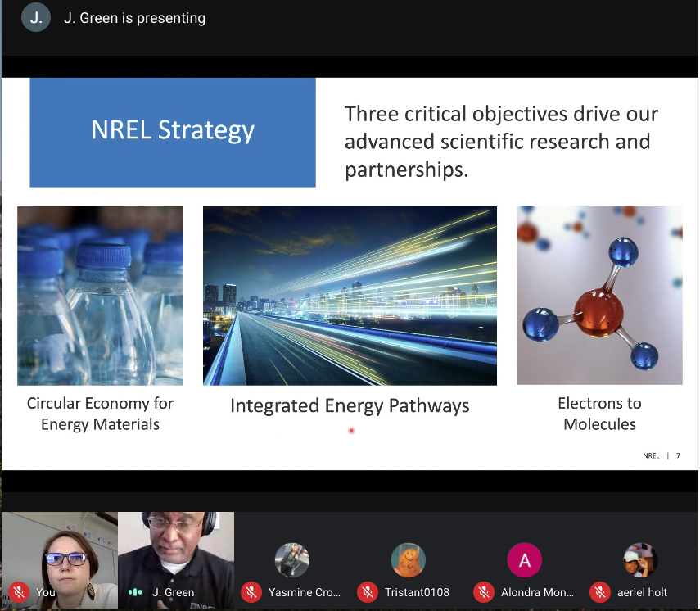Click the muted mic icon beside Alondra Mon...
700x611 pixels.
coord(484,592)
